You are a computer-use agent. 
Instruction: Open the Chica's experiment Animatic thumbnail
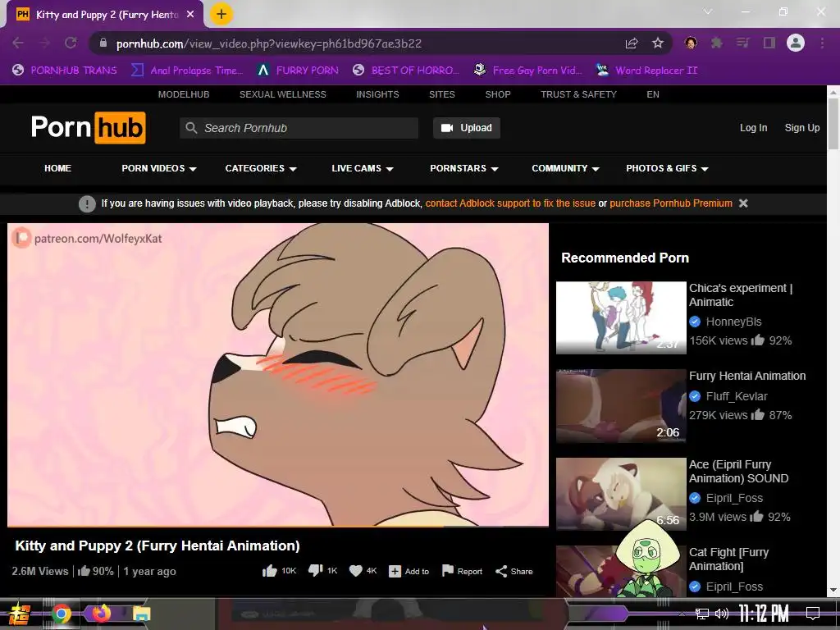tap(621, 317)
